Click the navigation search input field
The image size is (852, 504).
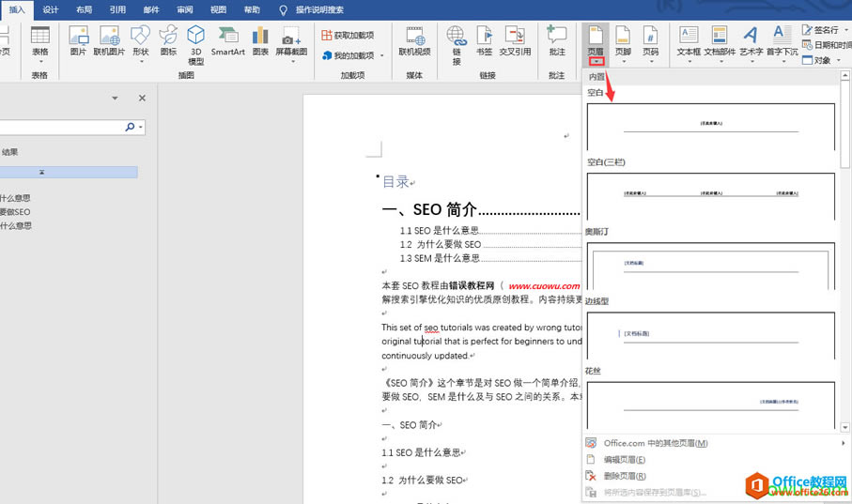(61, 127)
